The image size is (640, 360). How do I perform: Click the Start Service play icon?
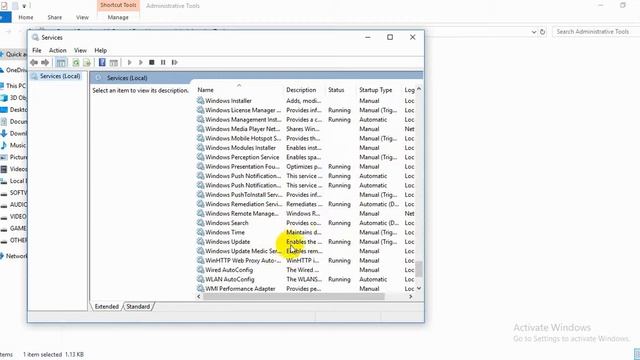pos(129,62)
